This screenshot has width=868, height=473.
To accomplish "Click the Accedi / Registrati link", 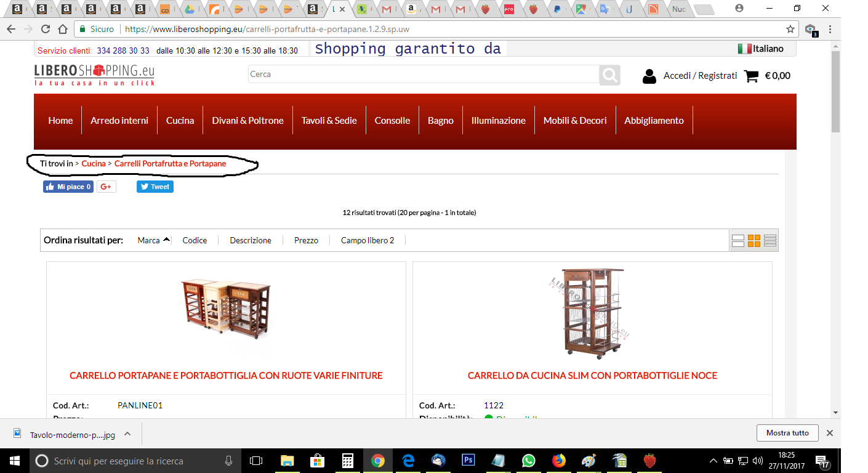I will [701, 76].
